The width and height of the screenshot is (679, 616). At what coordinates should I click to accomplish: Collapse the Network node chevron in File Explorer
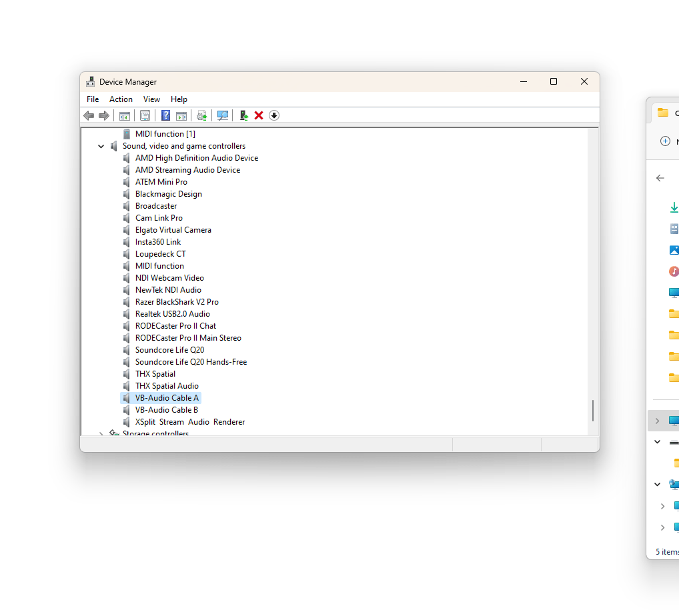pos(658,485)
